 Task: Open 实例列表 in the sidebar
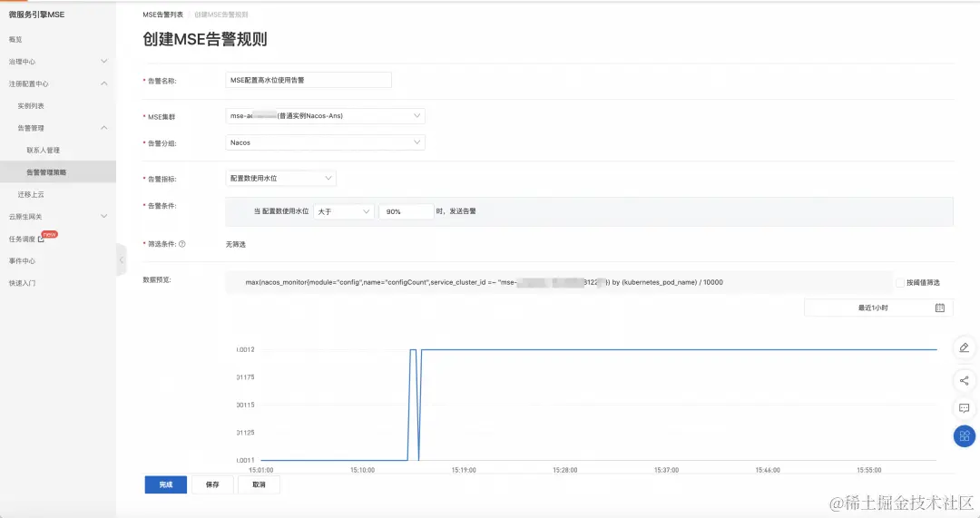31,106
